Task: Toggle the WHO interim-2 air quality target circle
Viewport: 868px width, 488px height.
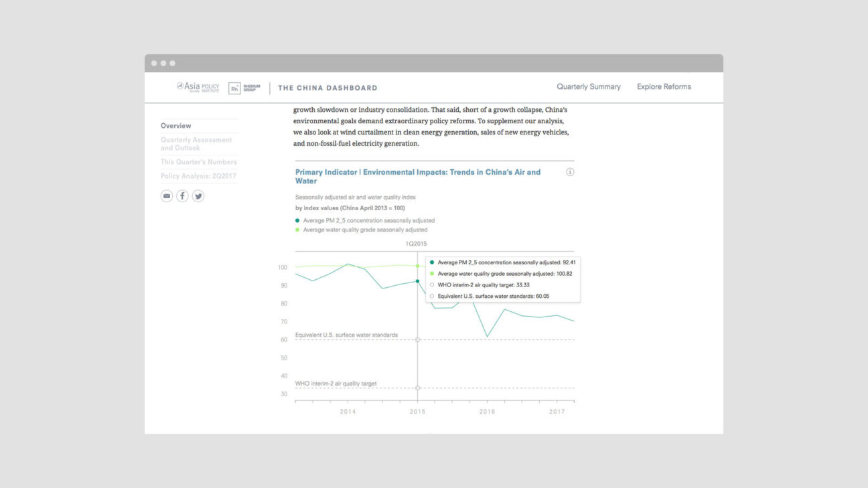Action: [432, 284]
